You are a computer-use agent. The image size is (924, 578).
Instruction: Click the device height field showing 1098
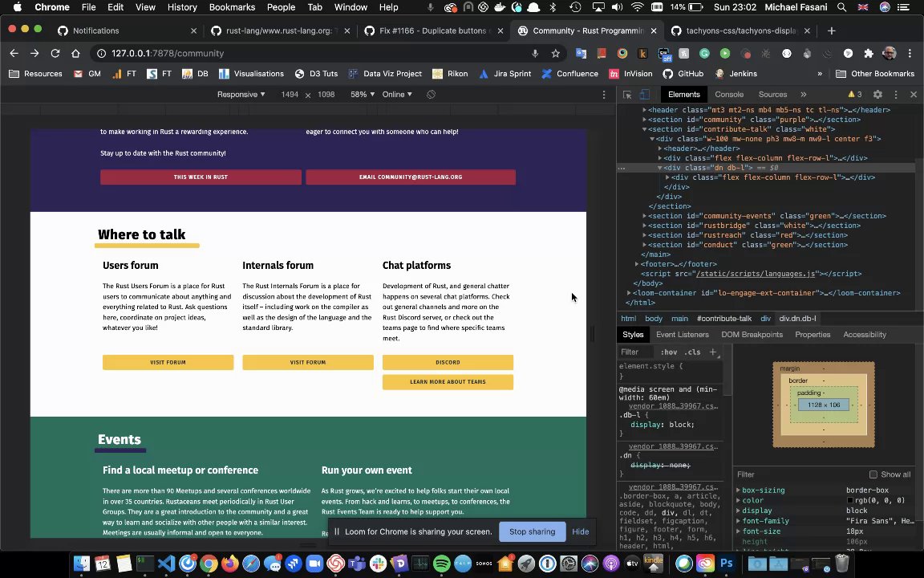pyautogui.click(x=326, y=95)
